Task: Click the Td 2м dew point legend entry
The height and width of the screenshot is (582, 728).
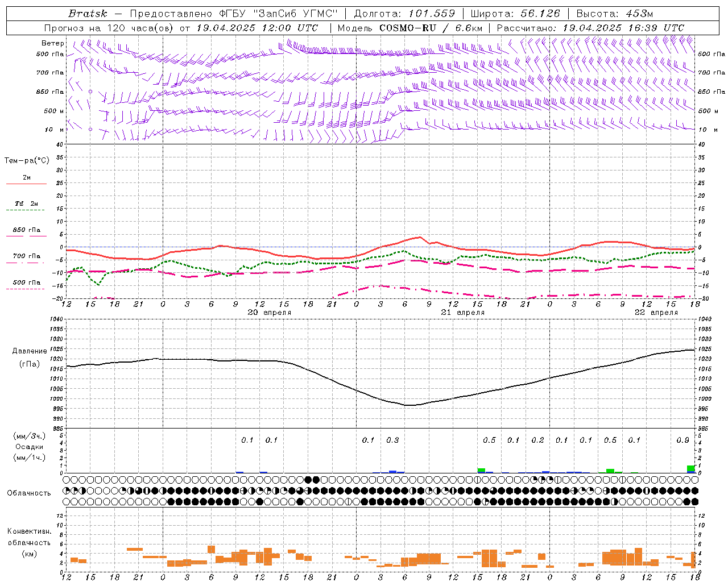Action: [x=27, y=203]
